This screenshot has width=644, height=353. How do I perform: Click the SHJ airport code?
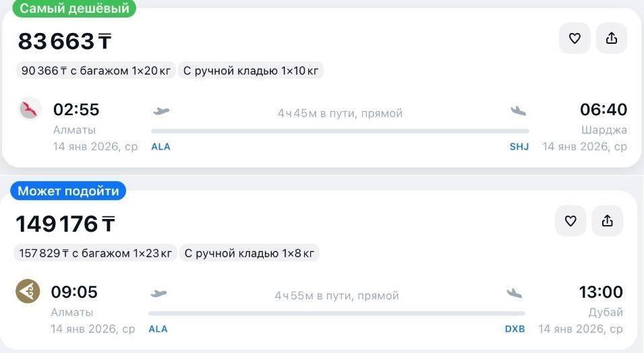click(x=519, y=146)
